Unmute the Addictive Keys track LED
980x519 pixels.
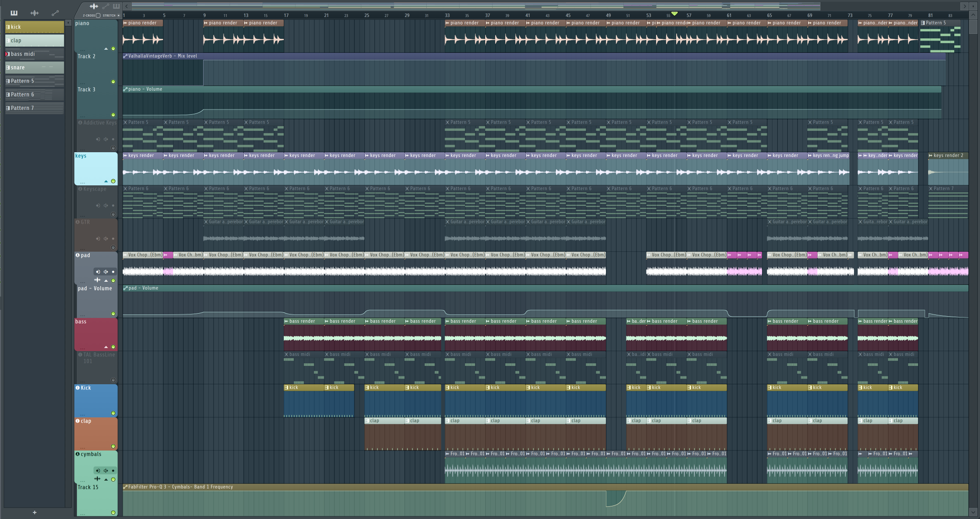113,148
